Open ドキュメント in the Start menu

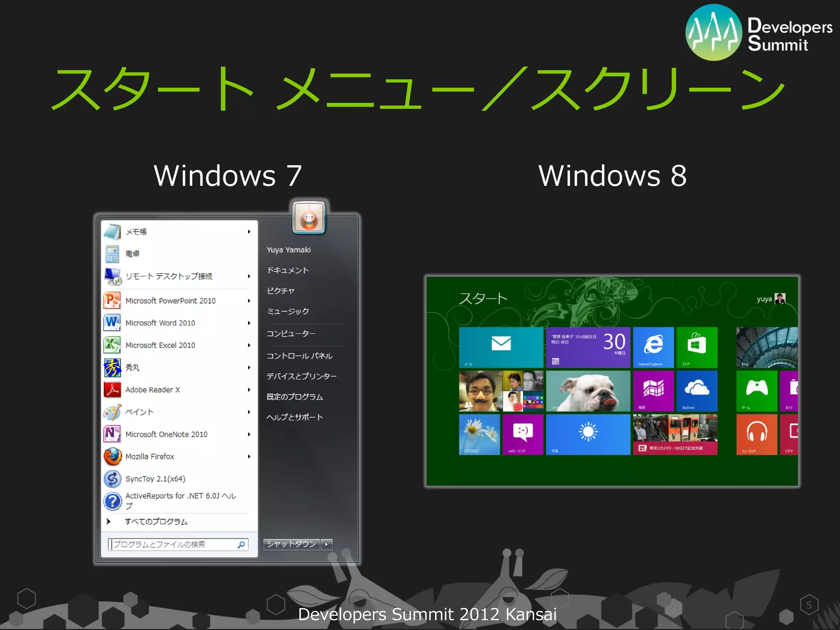point(288,270)
